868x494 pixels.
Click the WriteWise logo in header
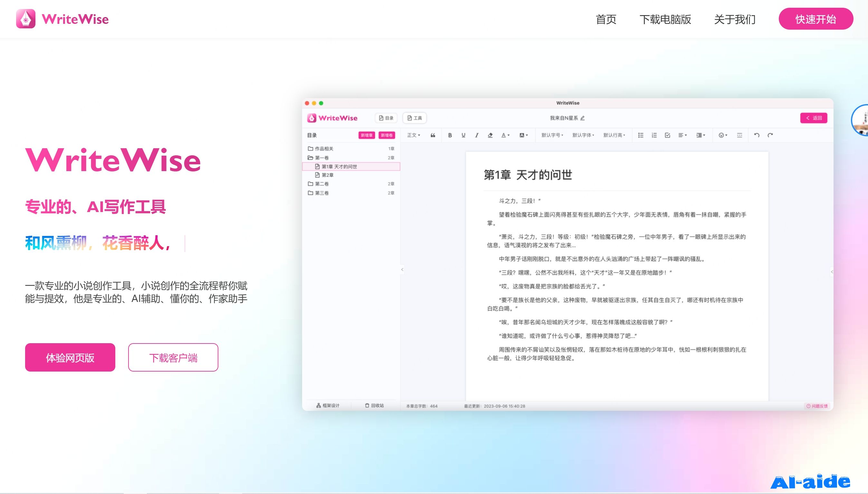[62, 19]
